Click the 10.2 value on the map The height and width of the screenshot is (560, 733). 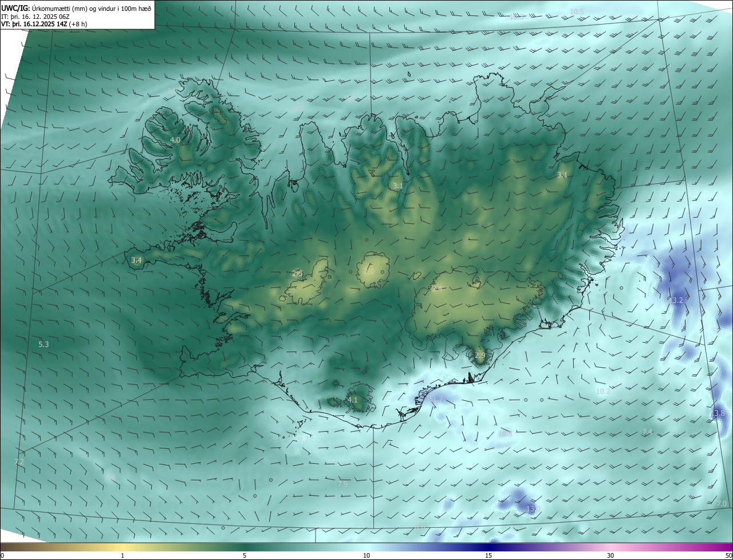click(x=603, y=391)
